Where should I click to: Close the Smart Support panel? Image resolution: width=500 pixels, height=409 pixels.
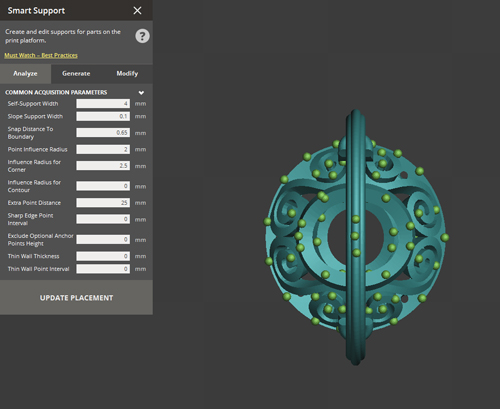point(137,11)
